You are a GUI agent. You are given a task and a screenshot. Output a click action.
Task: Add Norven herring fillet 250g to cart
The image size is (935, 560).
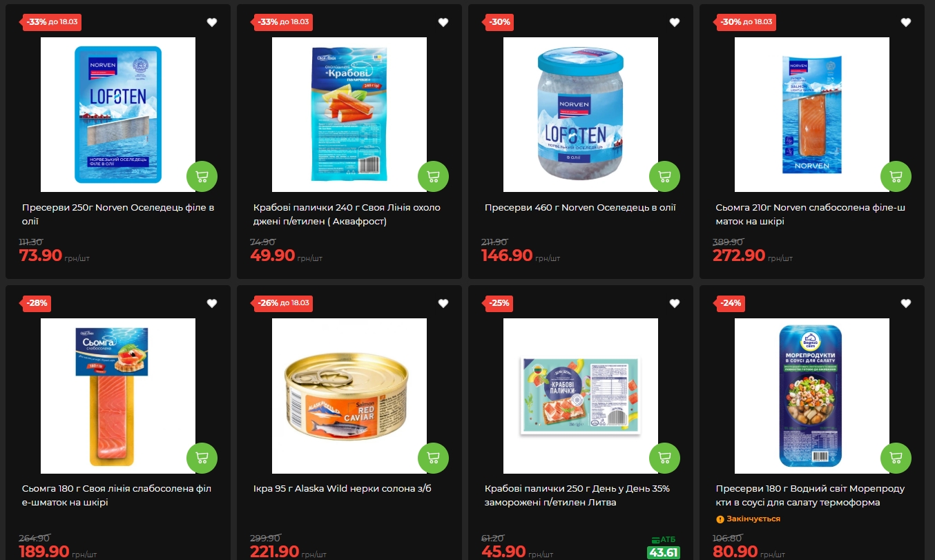point(202,176)
